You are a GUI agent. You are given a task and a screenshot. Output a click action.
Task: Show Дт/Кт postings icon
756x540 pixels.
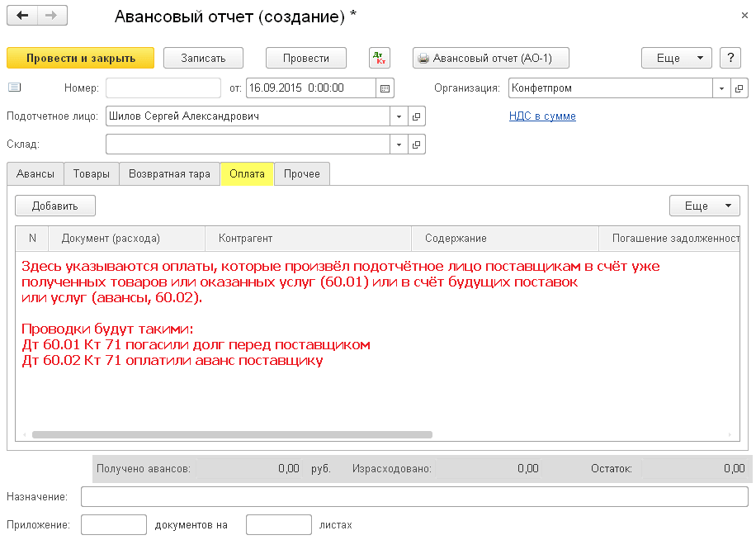[379, 58]
